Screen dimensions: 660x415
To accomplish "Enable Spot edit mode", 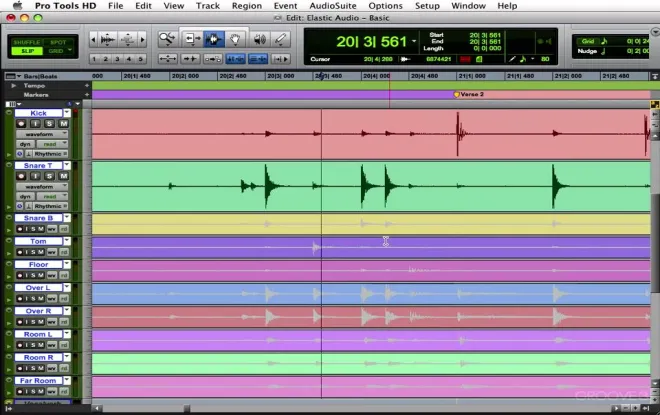I will click(58, 42).
